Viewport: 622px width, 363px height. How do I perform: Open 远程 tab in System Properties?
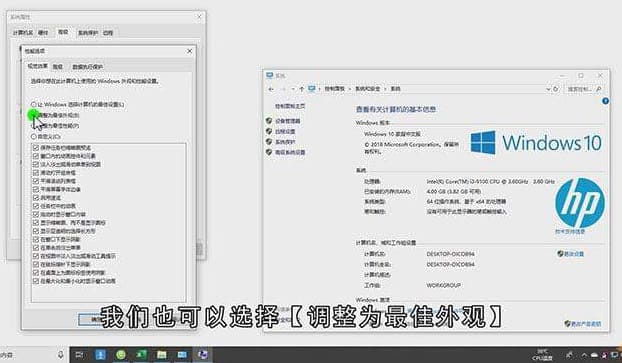click(108, 33)
